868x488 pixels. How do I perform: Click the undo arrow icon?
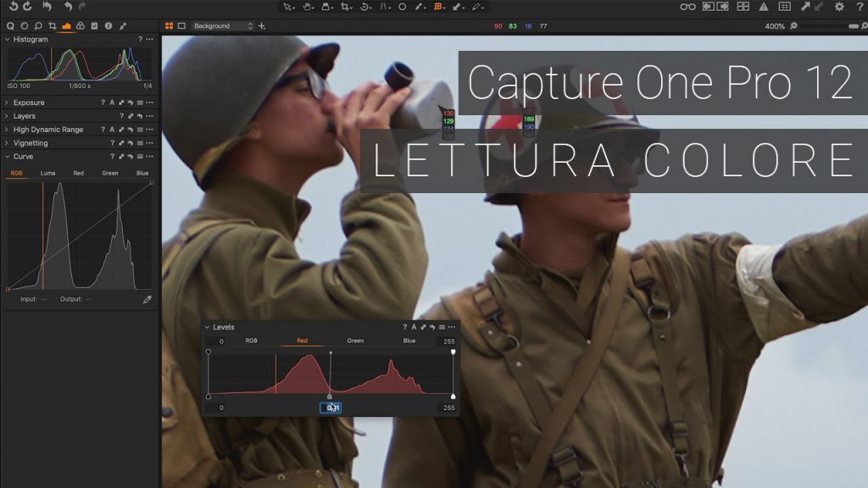(x=68, y=6)
